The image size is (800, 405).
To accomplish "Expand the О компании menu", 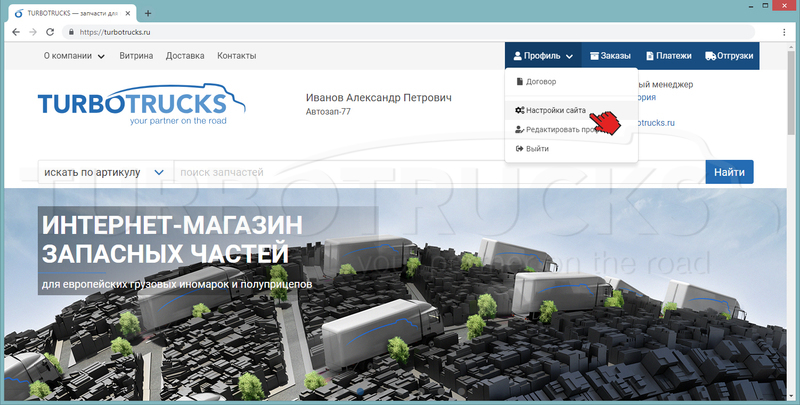I will [74, 56].
